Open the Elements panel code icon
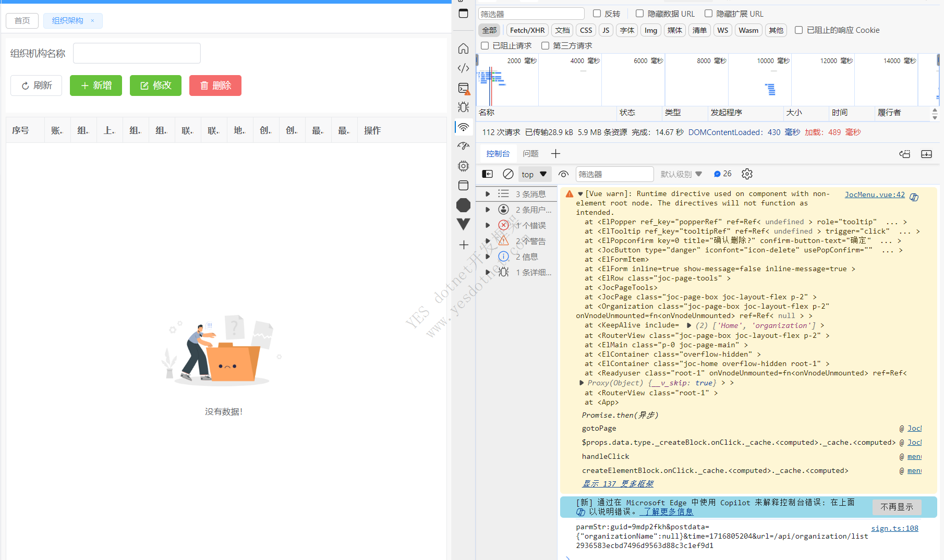This screenshot has width=944, height=560. (x=463, y=68)
